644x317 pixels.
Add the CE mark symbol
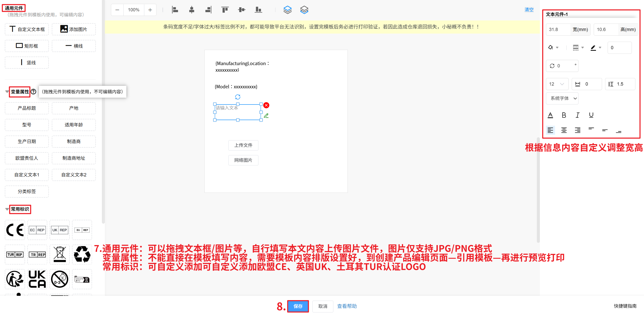(15, 230)
